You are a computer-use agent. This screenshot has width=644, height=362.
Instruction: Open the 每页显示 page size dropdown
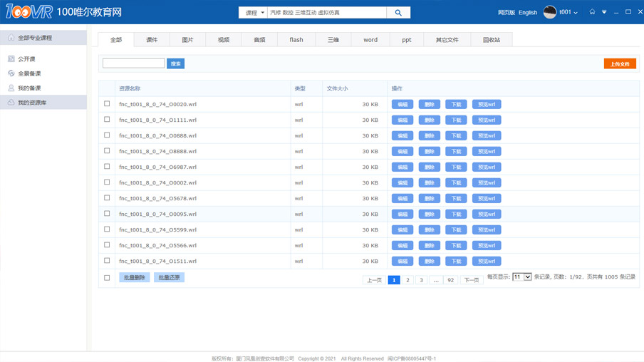point(521,277)
